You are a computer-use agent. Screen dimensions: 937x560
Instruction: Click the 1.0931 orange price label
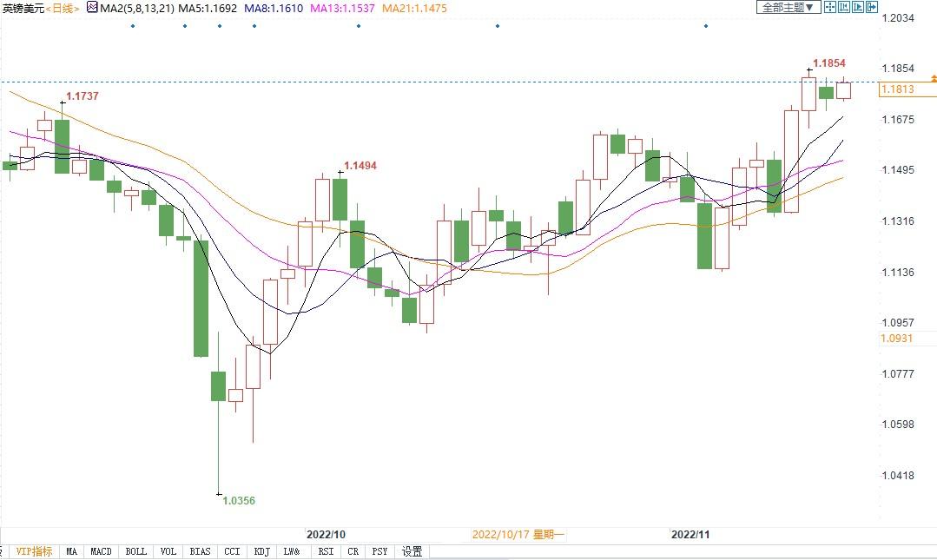[x=896, y=338]
